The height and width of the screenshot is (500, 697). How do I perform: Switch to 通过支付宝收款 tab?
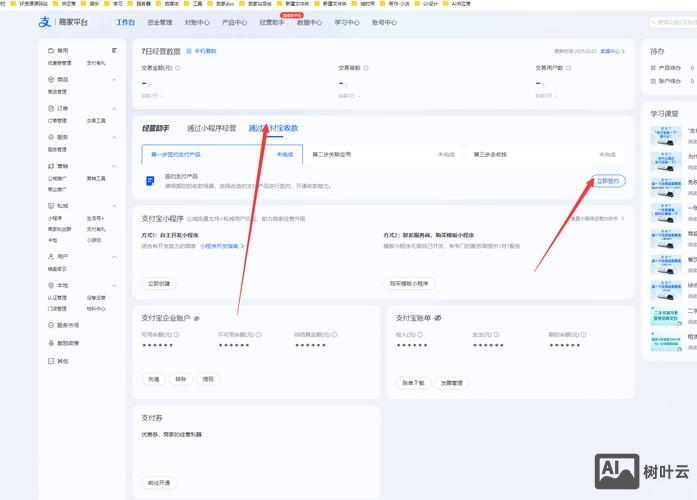[x=273, y=128]
